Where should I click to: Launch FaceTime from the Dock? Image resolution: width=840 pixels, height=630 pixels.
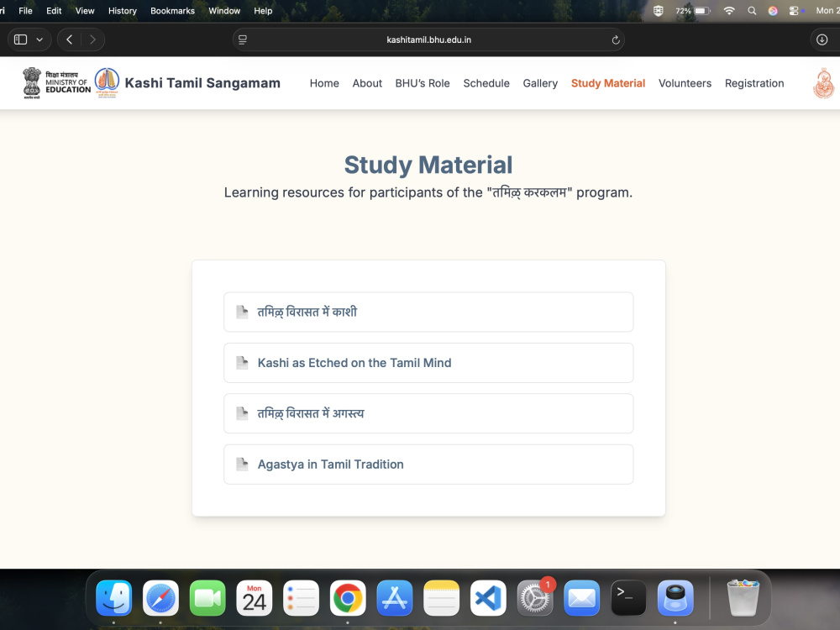[x=207, y=598]
